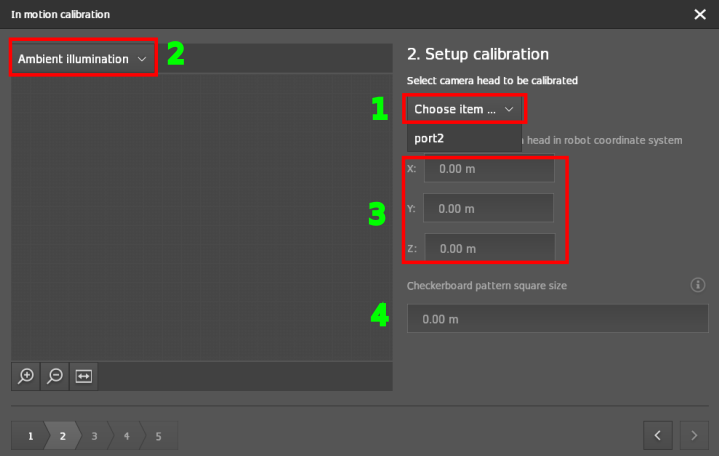Open the Ambient illumination dropdown
Screen dimensions: 719x456
[x=83, y=59]
